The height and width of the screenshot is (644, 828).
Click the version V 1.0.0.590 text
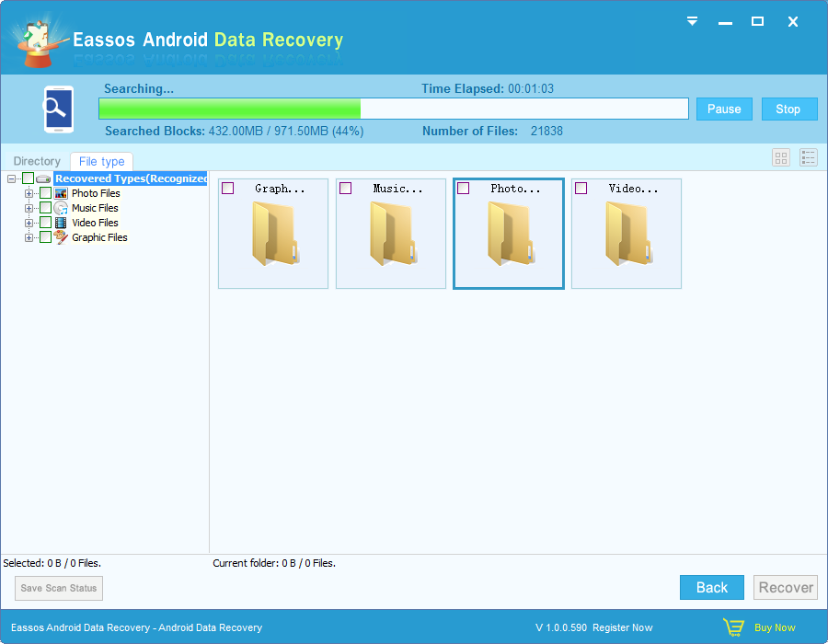[x=561, y=627]
